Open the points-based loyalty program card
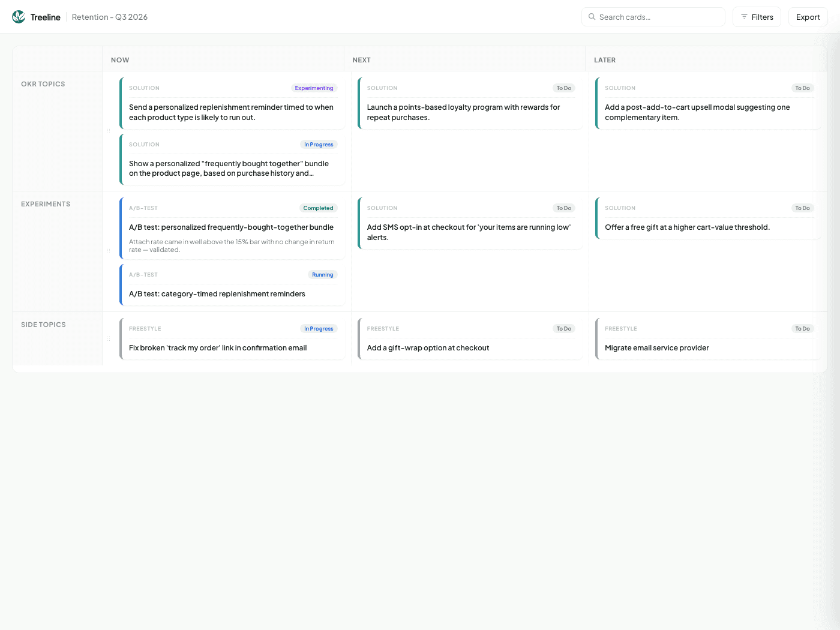840x630 pixels. (x=470, y=103)
